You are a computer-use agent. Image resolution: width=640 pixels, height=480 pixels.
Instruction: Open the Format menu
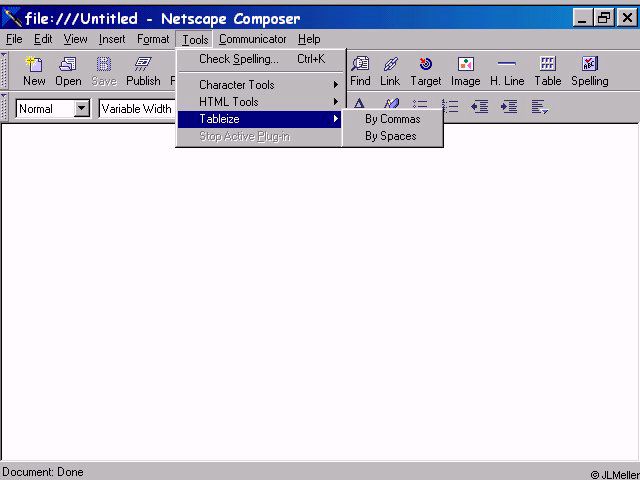[153, 39]
